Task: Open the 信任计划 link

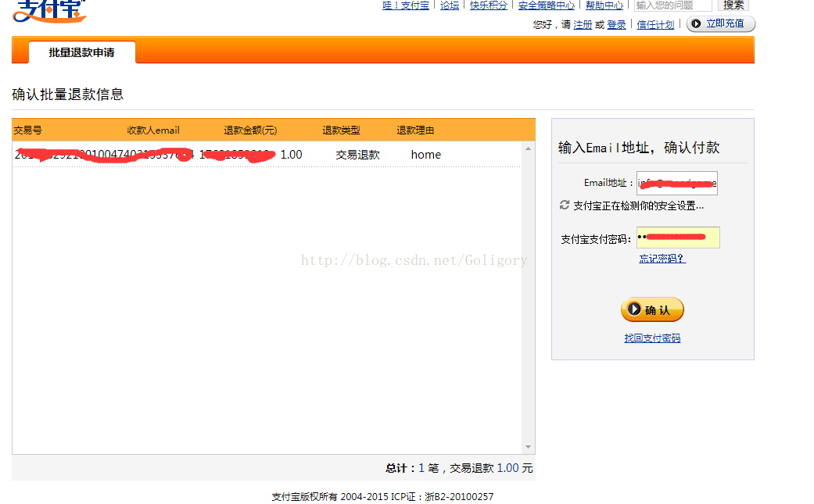Action: pos(655,24)
